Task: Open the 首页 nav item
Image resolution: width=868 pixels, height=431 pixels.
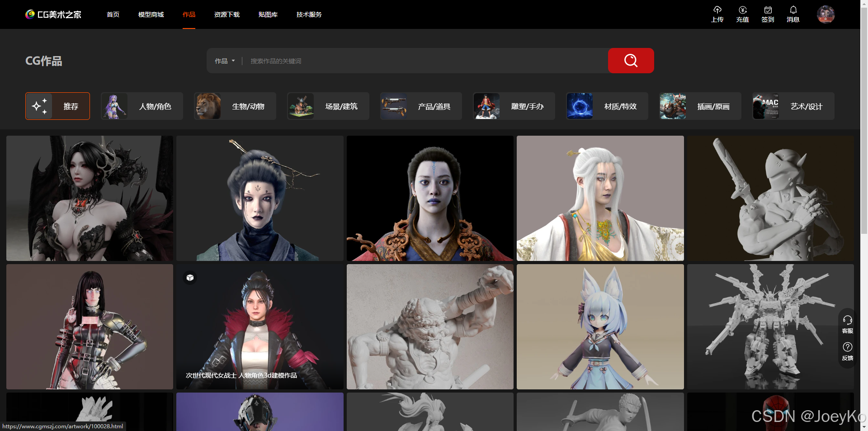Action: click(113, 14)
